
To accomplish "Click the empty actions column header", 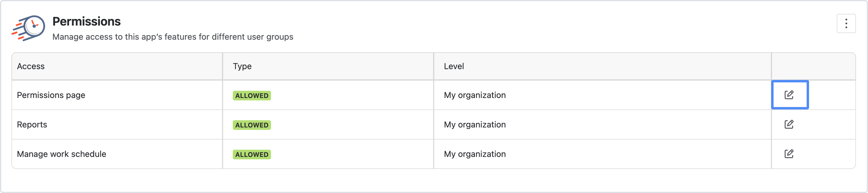I will pos(813,66).
